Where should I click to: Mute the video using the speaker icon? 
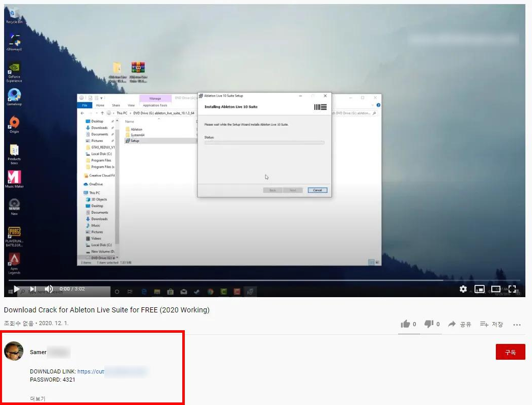click(x=49, y=289)
